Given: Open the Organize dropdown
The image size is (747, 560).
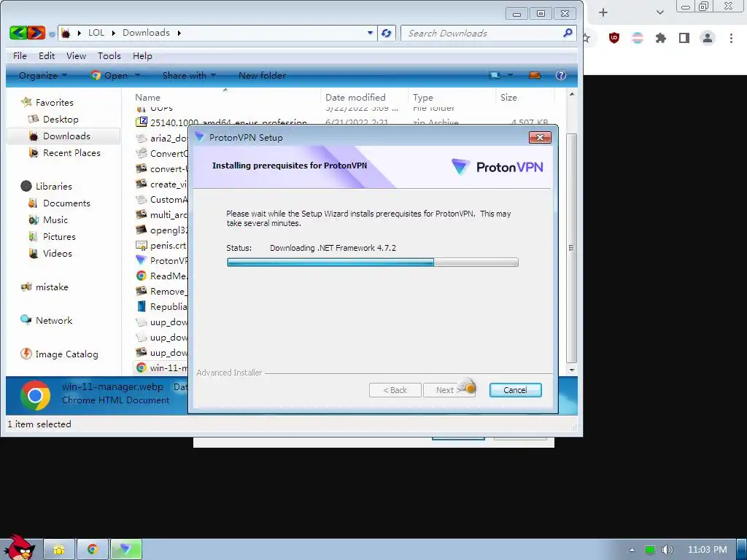Looking at the screenshot, I should click(43, 75).
